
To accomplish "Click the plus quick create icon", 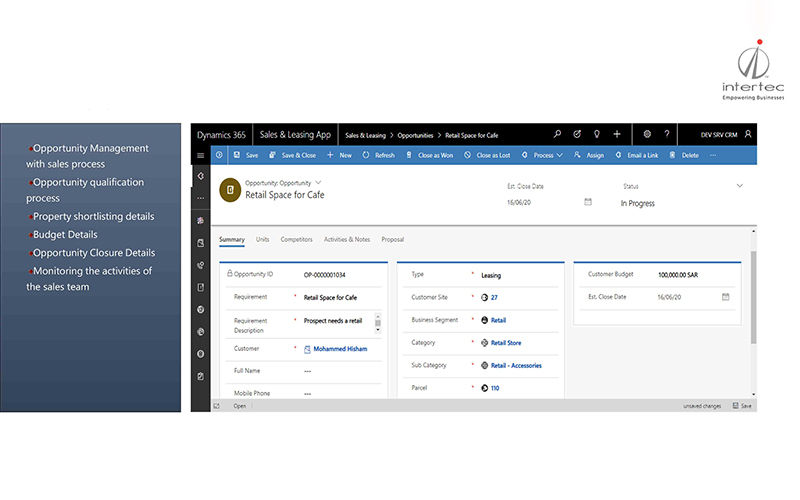I will pos(617,134).
